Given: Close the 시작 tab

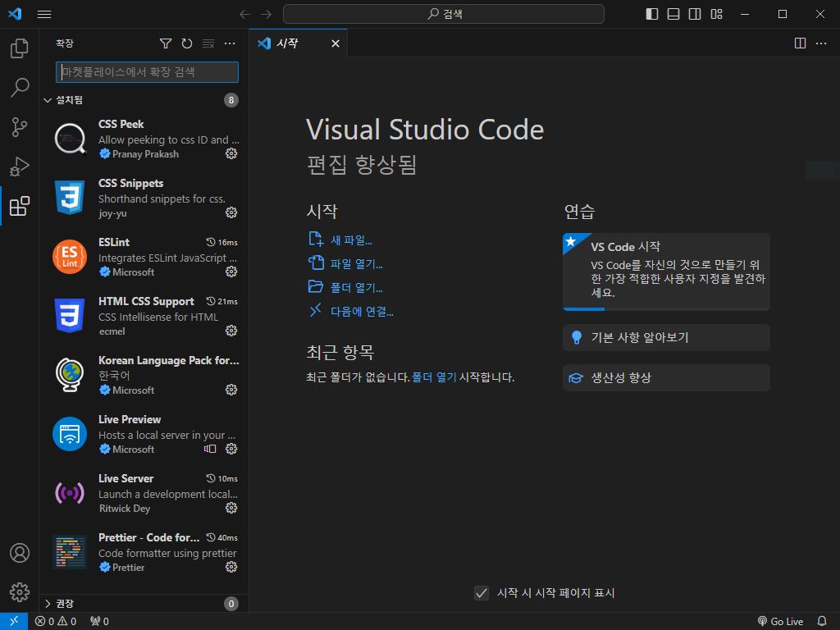Looking at the screenshot, I should click(x=336, y=43).
